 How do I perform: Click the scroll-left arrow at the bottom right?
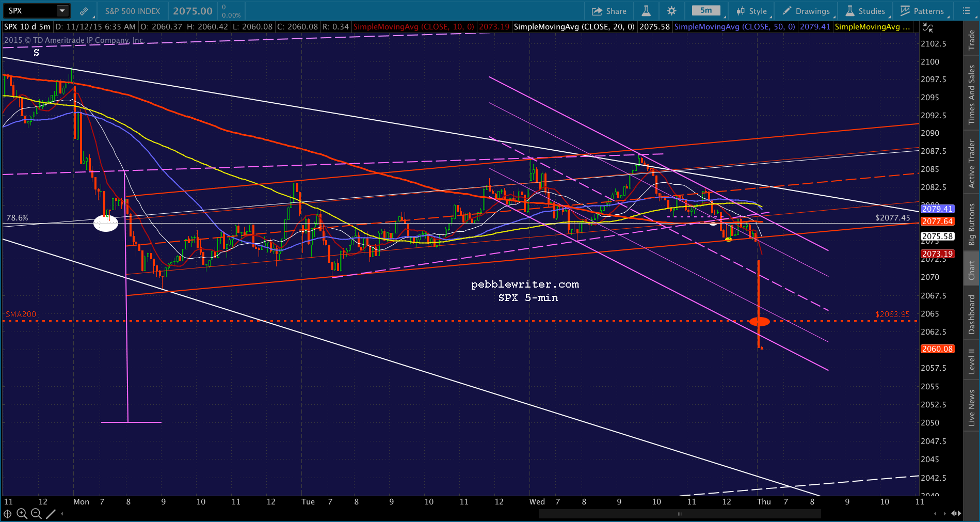pos(935,514)
